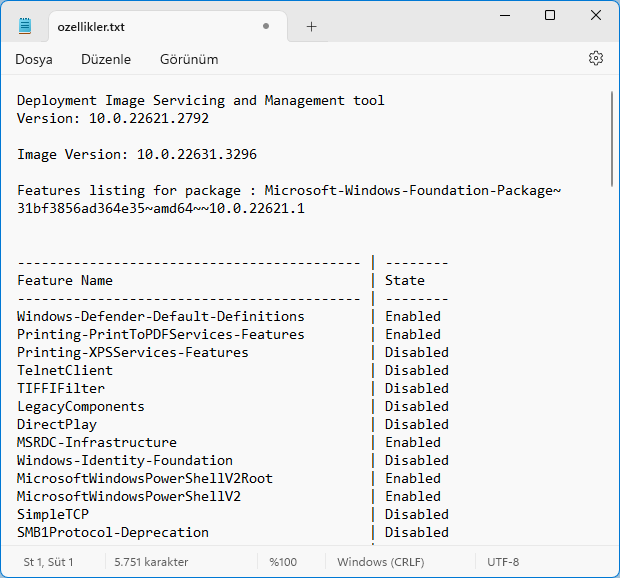Screen dimensions: 620x578
Task: Minimize the Notepad window
Action: (x=505, y=15)
